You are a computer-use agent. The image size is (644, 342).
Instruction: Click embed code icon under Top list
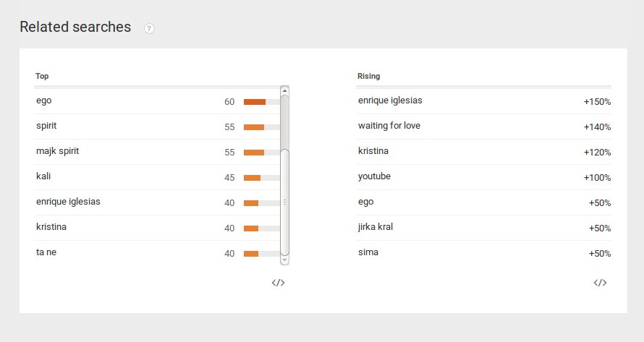tap(278, 283)
